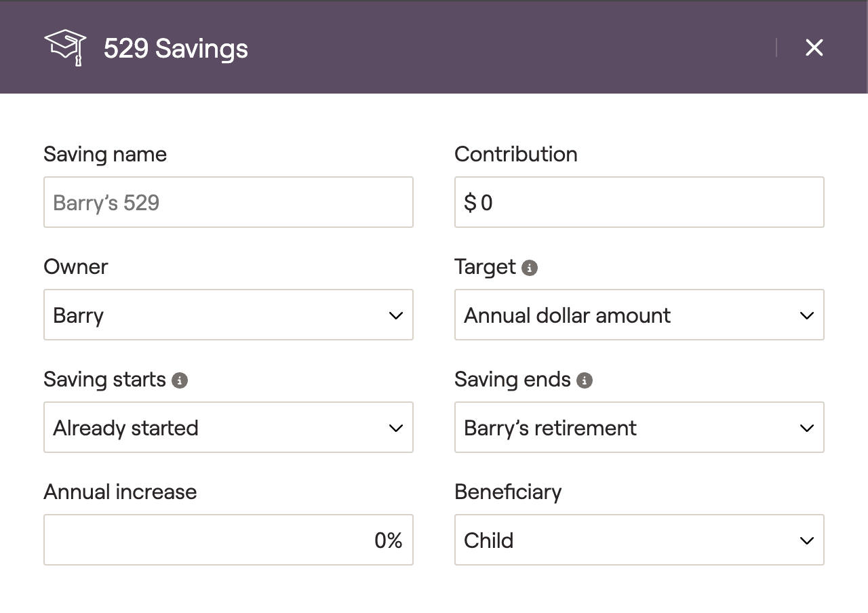Click the Contribution label text
The height and width of the screenshot is (613, 868).
(x=515, y=155)
